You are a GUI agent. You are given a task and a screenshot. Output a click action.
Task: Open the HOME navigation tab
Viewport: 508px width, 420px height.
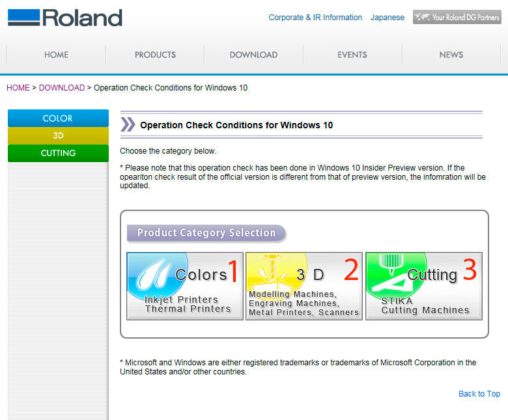pos(56,55)
